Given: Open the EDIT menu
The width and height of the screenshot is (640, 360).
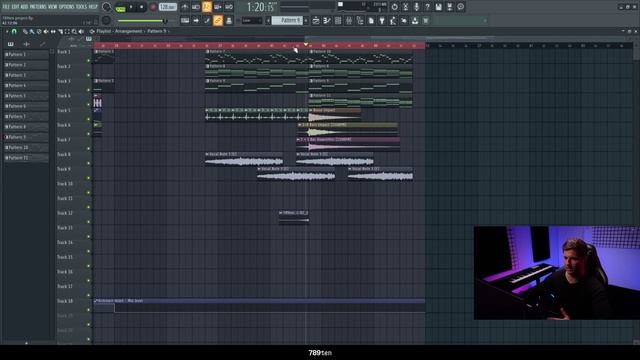Looking at the screenshot, I should 15,7.
